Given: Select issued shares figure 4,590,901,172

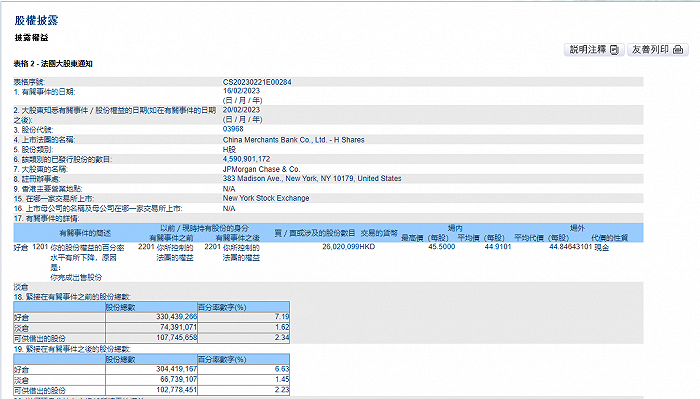Looking at the screenshot, I should [x=246, y=159].
